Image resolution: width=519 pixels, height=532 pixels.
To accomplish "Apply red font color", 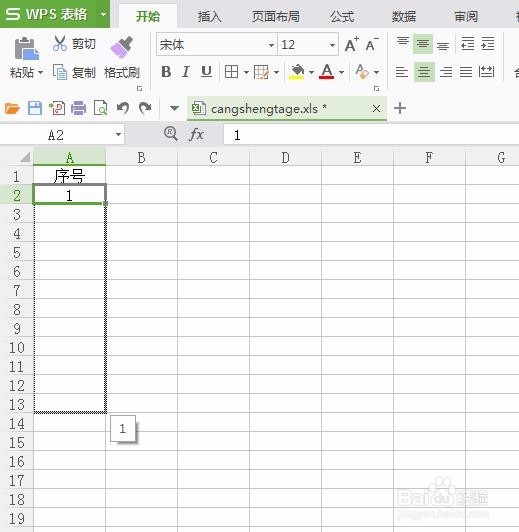I will tap(327, 72).
